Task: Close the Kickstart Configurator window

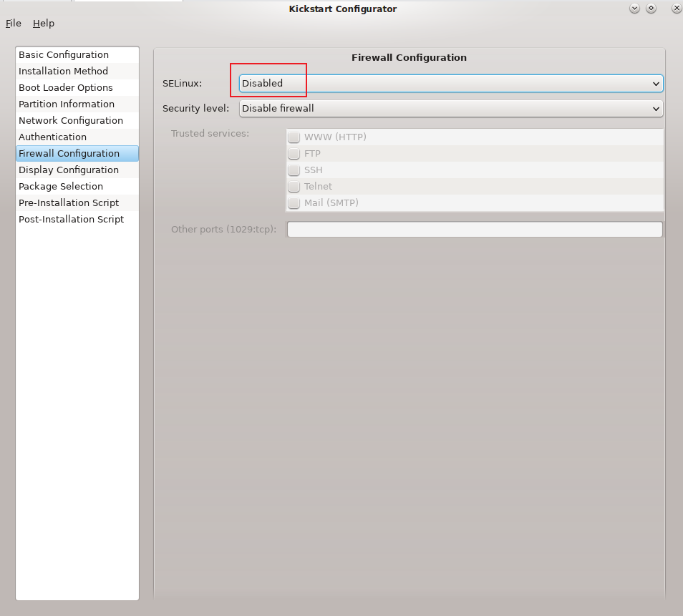Action: [x=677, y=9]
